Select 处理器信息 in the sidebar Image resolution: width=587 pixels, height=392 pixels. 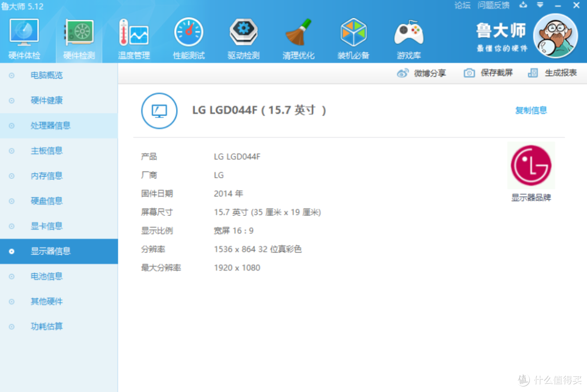coord(59,126)
